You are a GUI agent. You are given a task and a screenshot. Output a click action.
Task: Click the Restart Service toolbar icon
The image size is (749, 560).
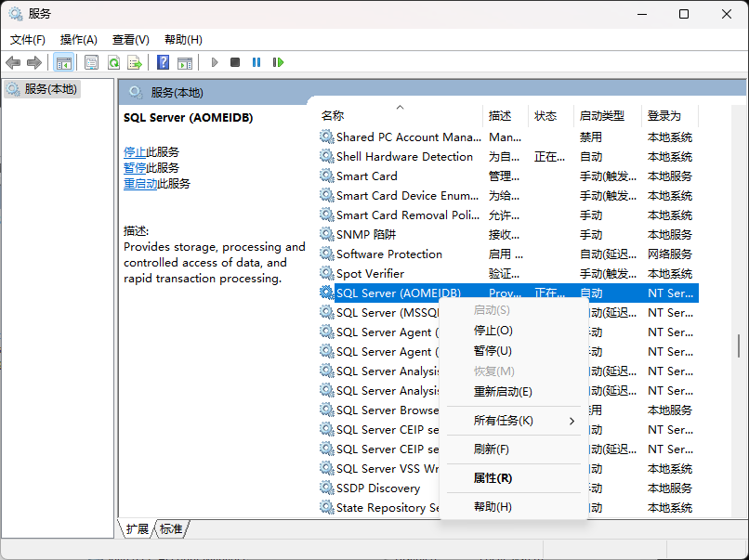pyautogui.click(x=278, y=62)
